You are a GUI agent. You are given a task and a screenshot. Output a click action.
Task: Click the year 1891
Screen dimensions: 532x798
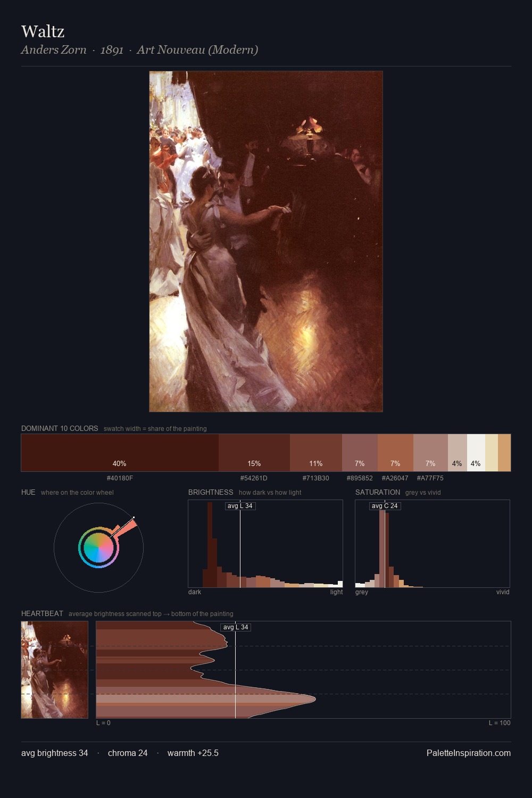[112, 50]
